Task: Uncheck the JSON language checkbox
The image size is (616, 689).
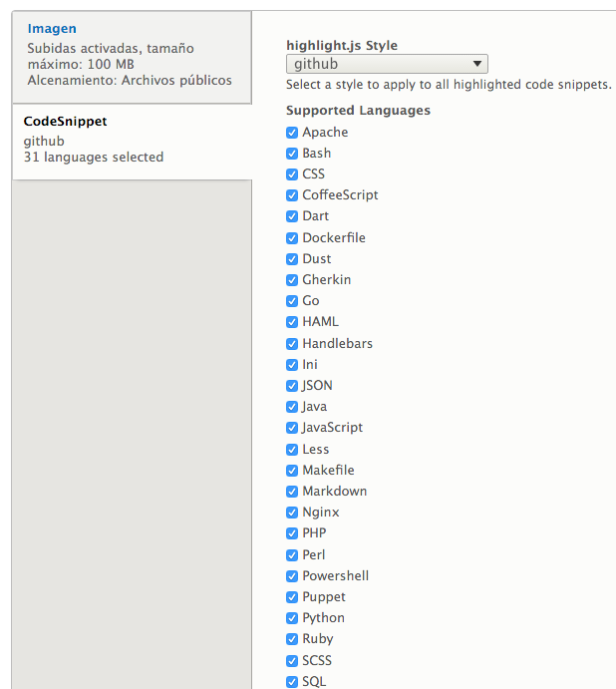Action: point(292,386)
